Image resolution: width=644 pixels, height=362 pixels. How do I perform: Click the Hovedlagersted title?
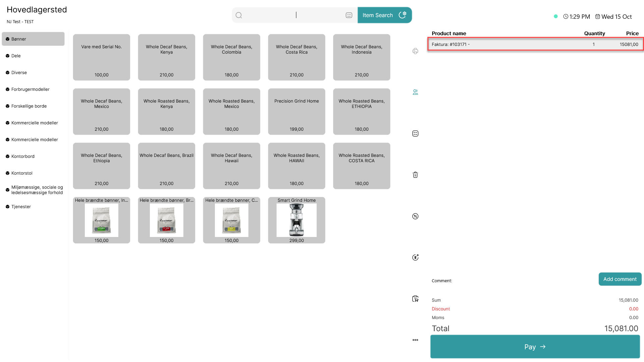pyautogui.click(x=37, y=9)
